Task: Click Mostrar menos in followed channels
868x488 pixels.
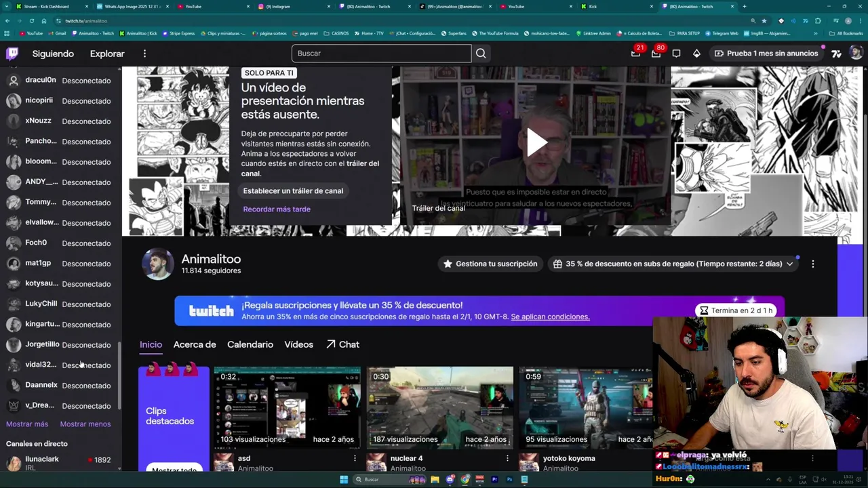Action: point(85,424)
